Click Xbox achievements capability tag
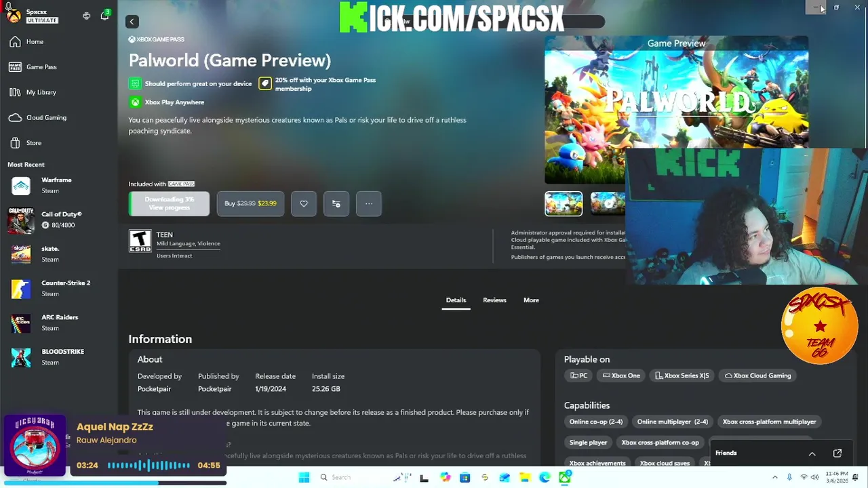This screenshot has width=868, height=488. click(x=597, y=464)
